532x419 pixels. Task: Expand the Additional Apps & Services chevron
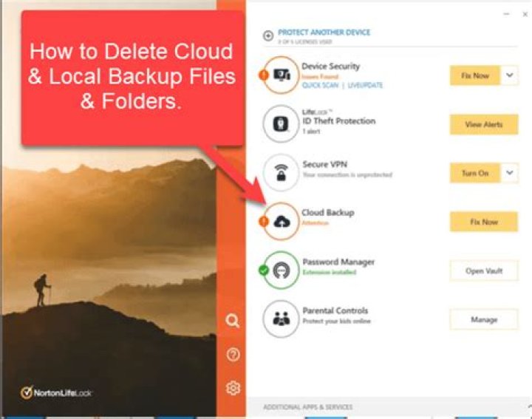(x=529, y=406)
